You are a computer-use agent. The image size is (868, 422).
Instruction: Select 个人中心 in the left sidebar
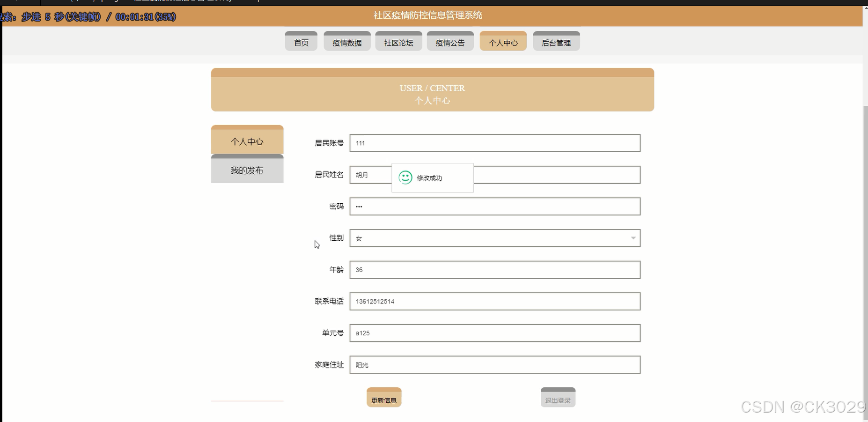pyautogui.click(x=247, y=141)
